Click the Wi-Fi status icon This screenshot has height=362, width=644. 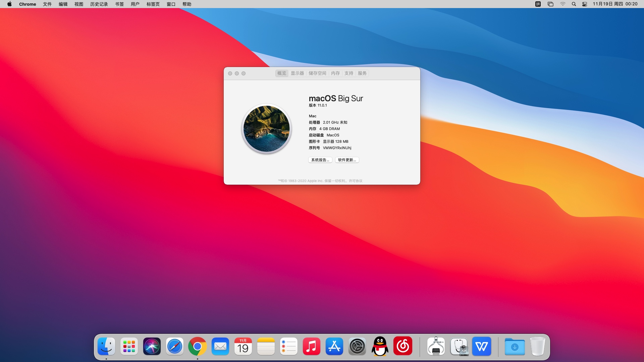pos(563,4)
